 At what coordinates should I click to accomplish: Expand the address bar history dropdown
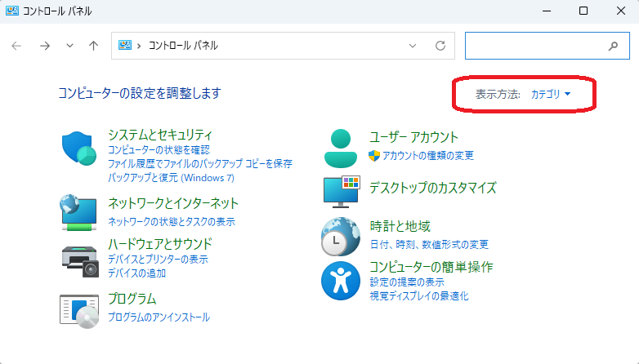(x=413, y=46)
